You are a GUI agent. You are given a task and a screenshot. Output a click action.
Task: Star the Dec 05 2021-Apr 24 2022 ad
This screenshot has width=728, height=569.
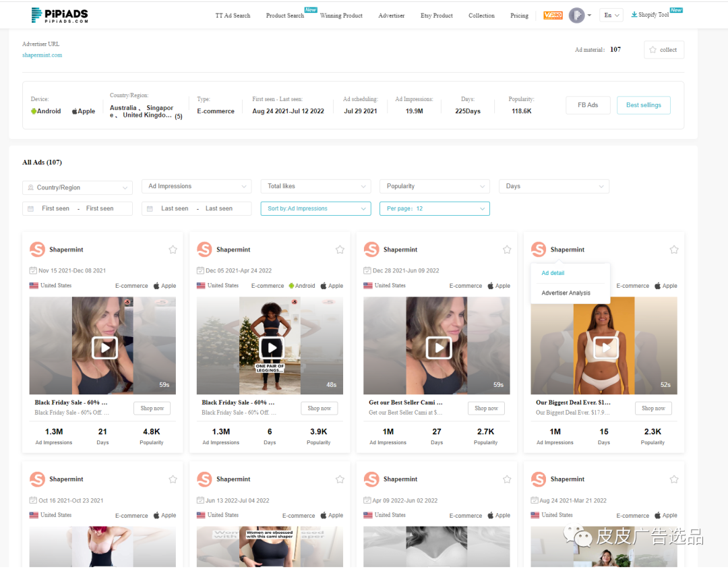tap(340, 249)
